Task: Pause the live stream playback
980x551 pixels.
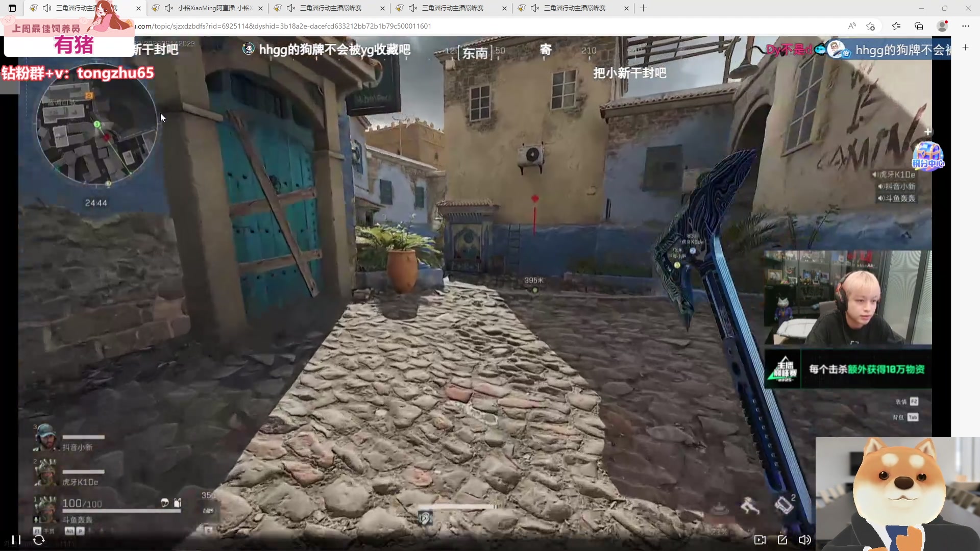Action: [16, 540]
